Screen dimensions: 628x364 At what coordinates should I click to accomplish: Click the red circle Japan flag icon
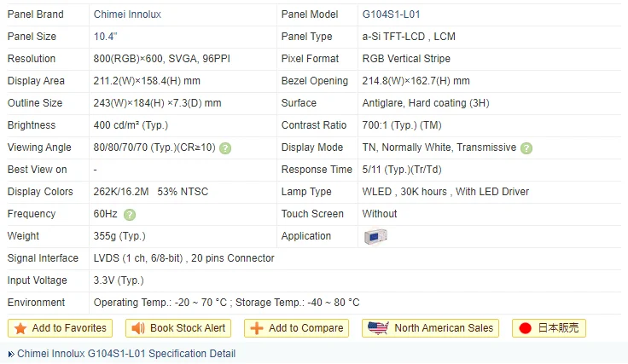tap(525, 328)
